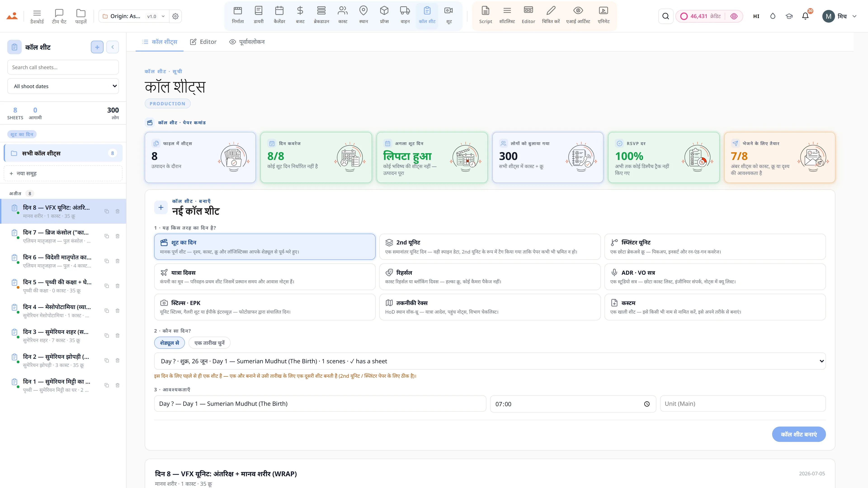
Task: Open 46,431 क्रेडिट credits button
Action: coord(709,16)
